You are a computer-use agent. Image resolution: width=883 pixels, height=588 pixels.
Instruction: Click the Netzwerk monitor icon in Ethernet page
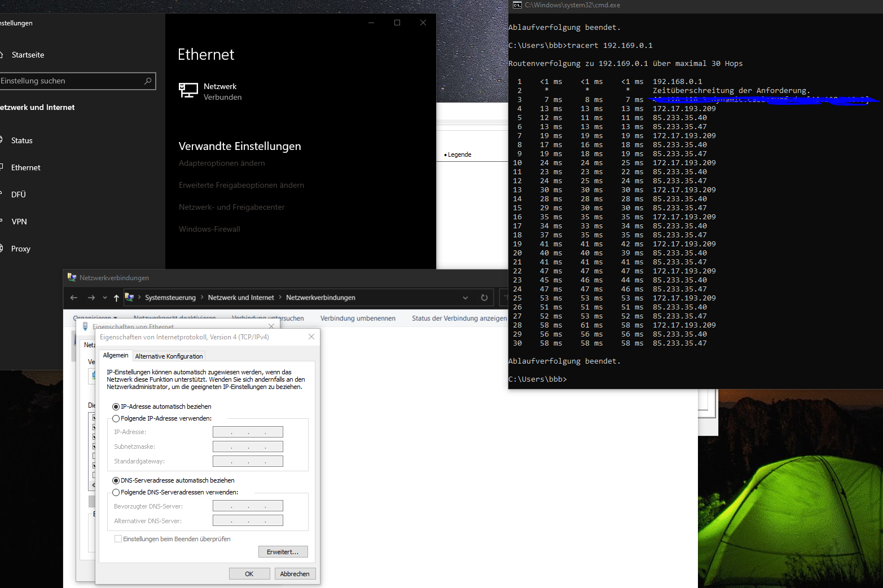pyautogui.click(x=188, y=90)
